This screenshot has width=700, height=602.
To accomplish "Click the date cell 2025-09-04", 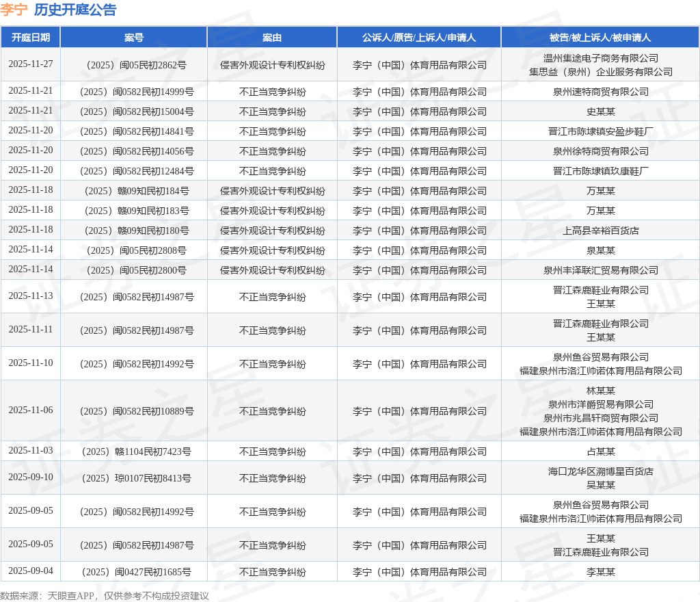I will tap(30, 571).
